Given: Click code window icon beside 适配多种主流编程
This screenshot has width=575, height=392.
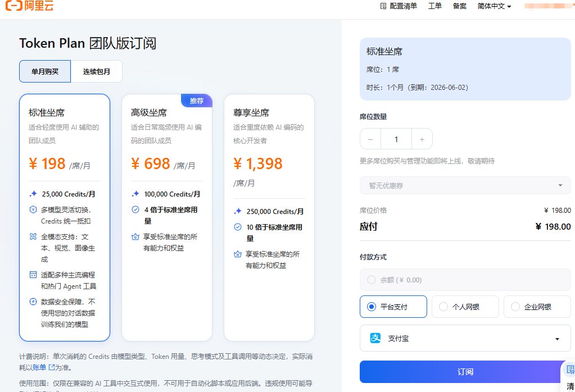Looking at the screenshot, I should (33, 275).
